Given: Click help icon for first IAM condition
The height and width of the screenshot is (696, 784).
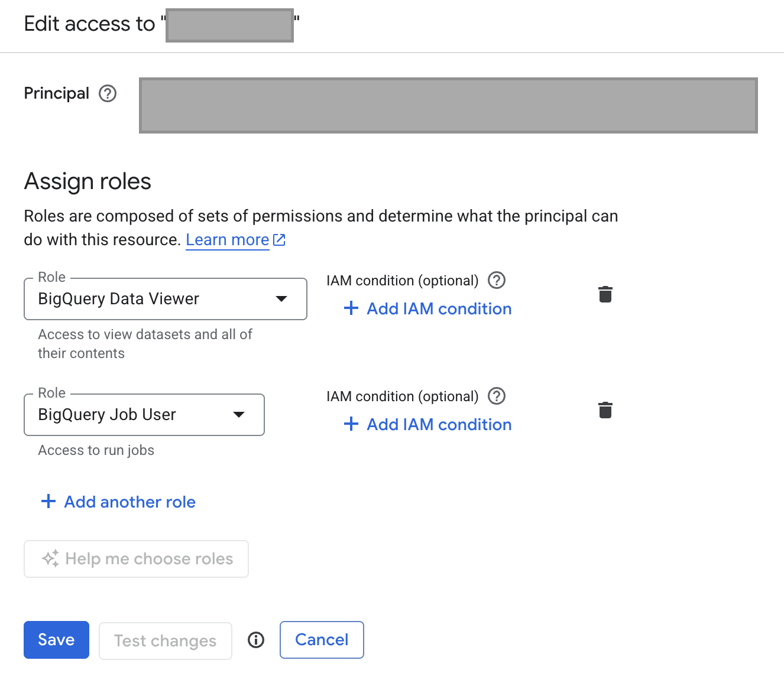Looking at the screenshot, I should click(x=497, y=280).
